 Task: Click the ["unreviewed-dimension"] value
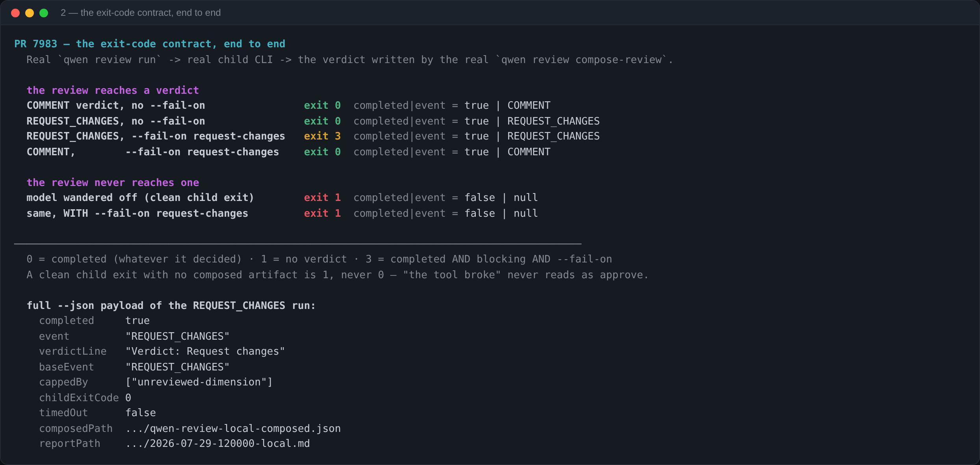pyautogui.click(x=199, y=382)
